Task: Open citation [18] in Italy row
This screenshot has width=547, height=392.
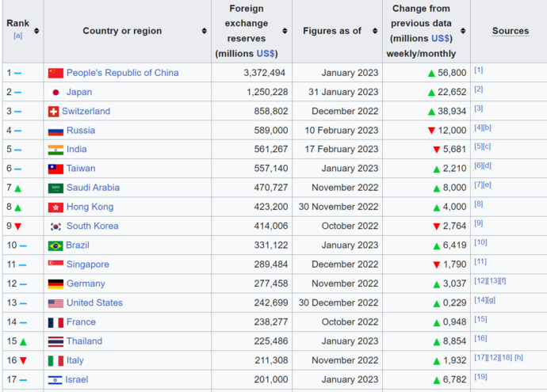Action: click(x=506, y=357)
